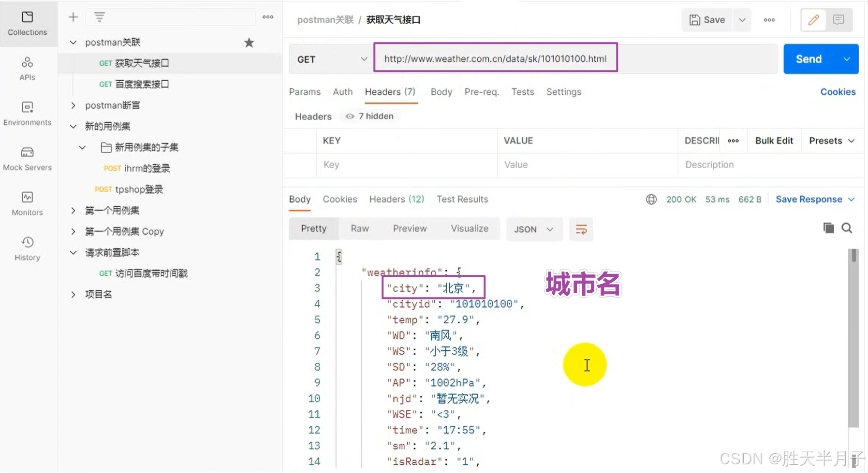Viewport: 868px width, 473px height.
Task: Open the Environments sidebar panel
Action: click(x=28, y=114)
